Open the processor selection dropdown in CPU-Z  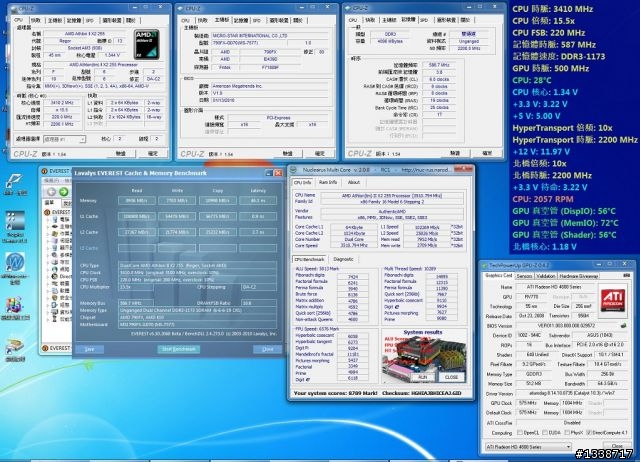(x=64, y=139)
